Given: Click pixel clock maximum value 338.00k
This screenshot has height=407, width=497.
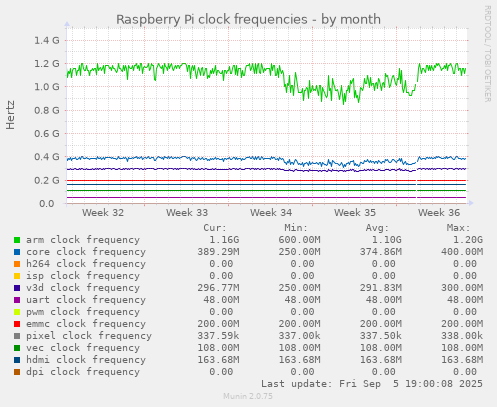Looking at the screenshot, I should (x=462, y=336).
